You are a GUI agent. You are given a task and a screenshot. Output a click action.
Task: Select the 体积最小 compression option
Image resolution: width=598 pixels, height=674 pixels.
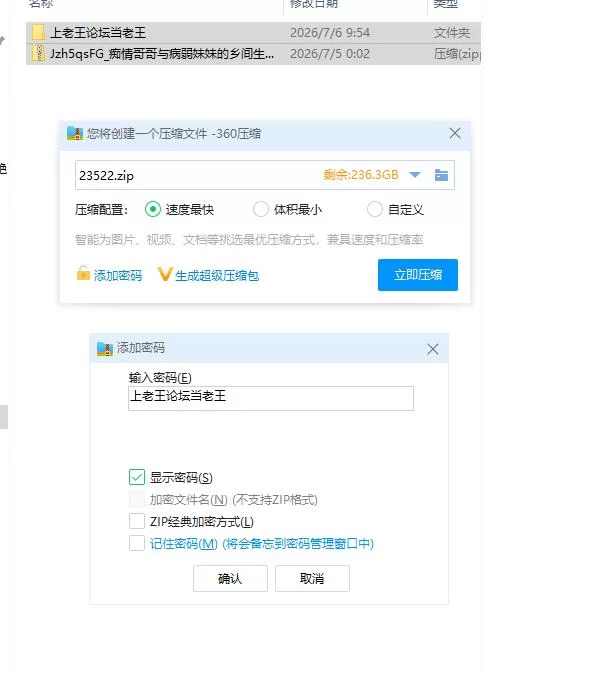(x=261, y=210)
